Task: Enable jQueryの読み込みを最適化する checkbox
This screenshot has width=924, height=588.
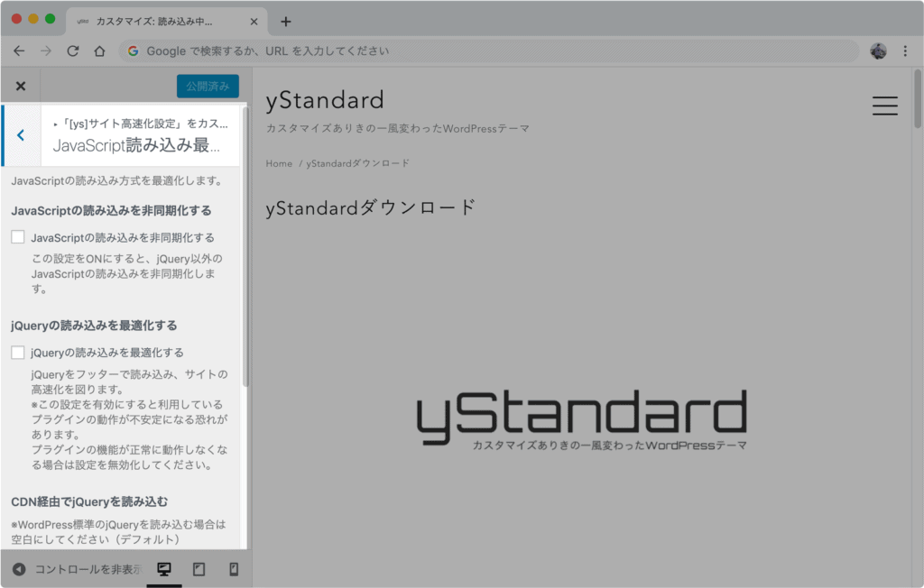Action: 18,353
